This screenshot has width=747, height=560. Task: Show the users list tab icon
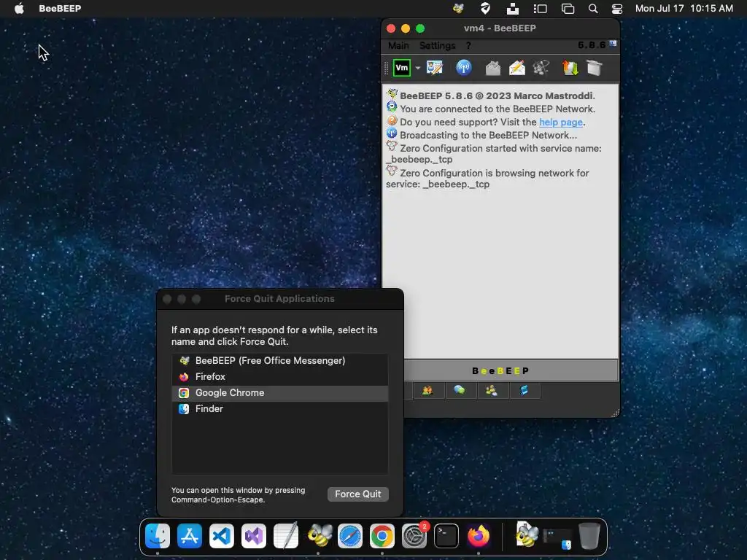427,391
